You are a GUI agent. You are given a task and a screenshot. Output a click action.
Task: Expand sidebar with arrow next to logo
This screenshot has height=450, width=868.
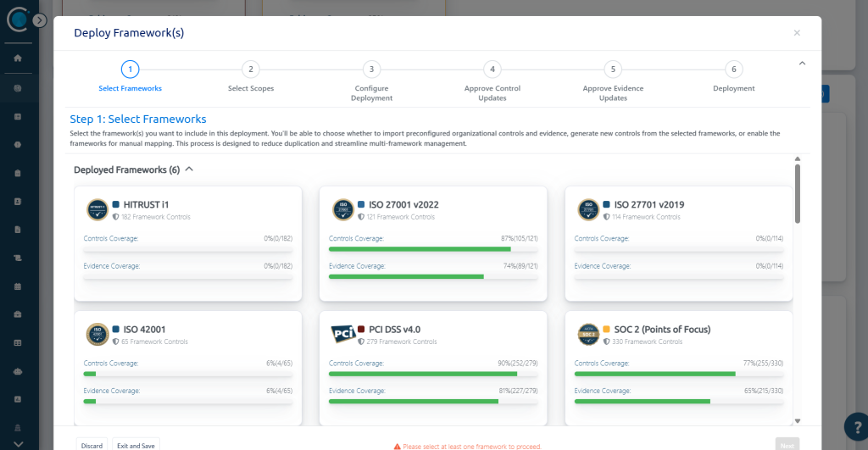tap(39, 20)
